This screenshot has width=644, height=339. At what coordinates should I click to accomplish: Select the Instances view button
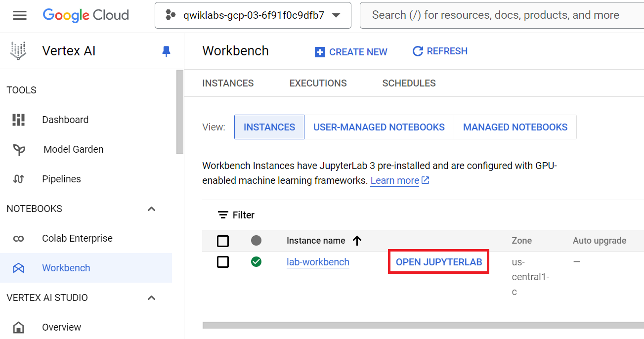pos(269,127)
